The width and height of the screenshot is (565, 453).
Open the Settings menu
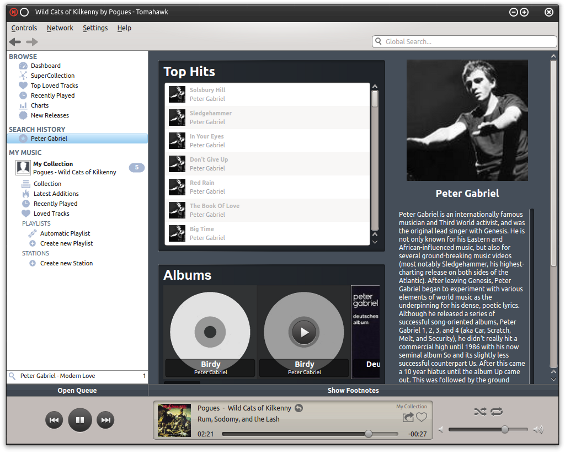pos(95,28)
